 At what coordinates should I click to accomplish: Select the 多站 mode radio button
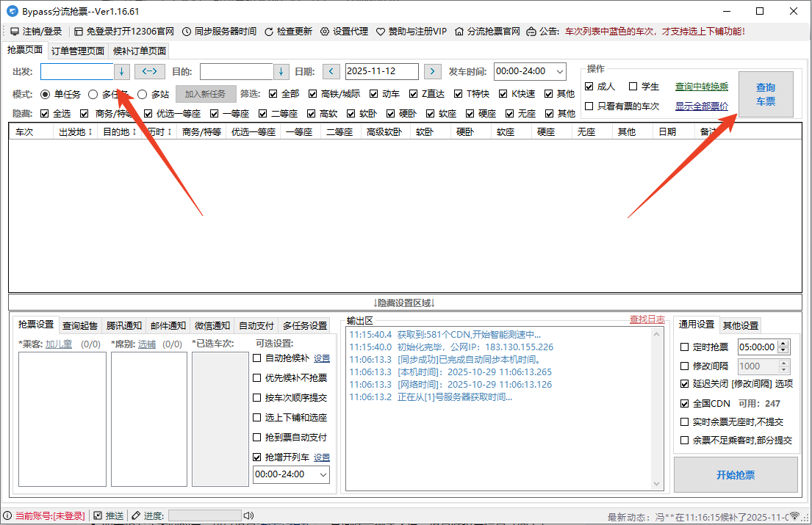[x=143, y=94]
